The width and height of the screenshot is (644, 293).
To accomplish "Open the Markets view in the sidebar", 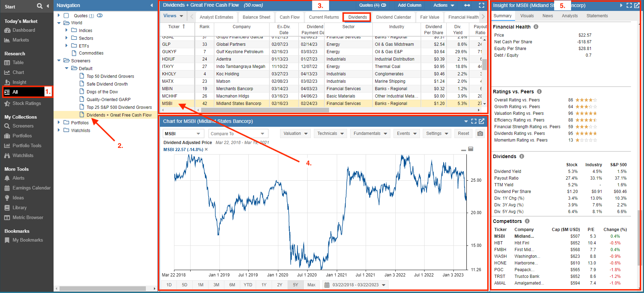I will 20,40.
